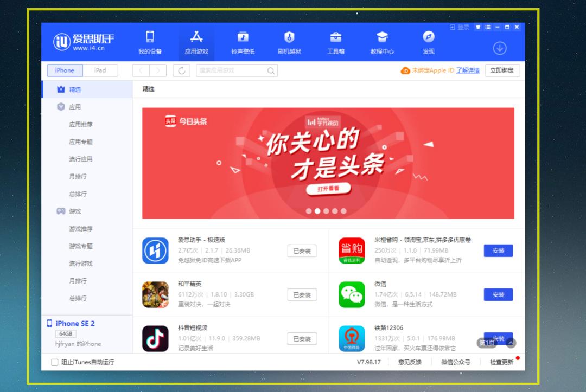The height and width of the screenshot is (392, 586).
Task: Select last banner carousel dot
Action: [344, 211]
